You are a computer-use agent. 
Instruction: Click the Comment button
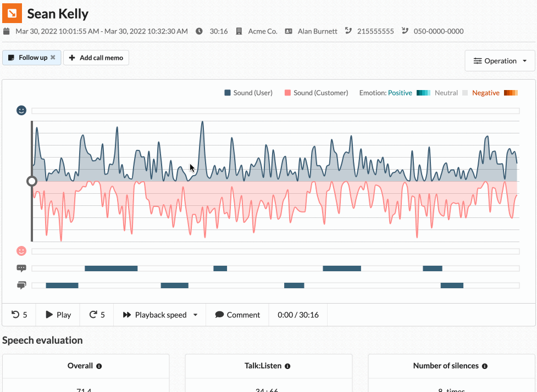coord(237,315)
